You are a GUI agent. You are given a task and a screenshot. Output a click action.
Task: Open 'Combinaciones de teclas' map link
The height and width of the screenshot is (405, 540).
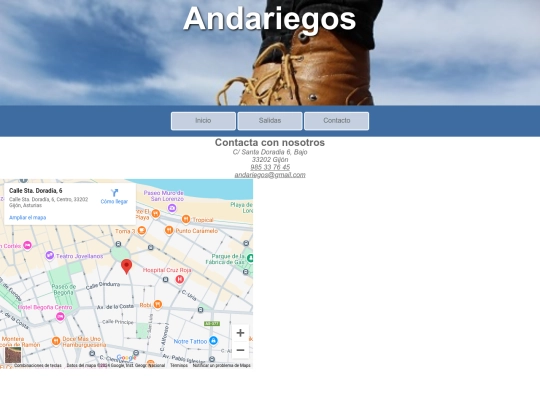(38, 365)
